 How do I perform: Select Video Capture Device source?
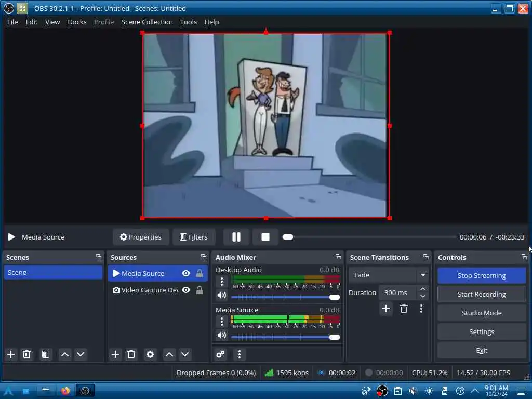158,290
